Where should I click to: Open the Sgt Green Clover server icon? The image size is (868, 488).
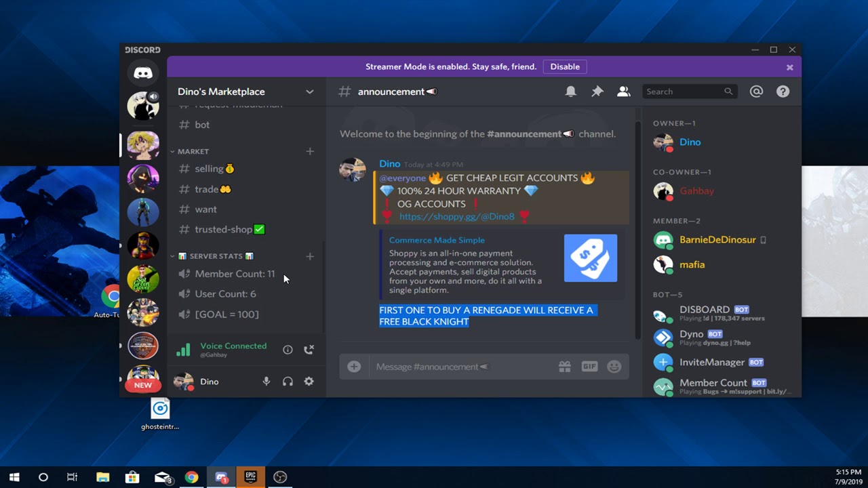coord(142,278)
